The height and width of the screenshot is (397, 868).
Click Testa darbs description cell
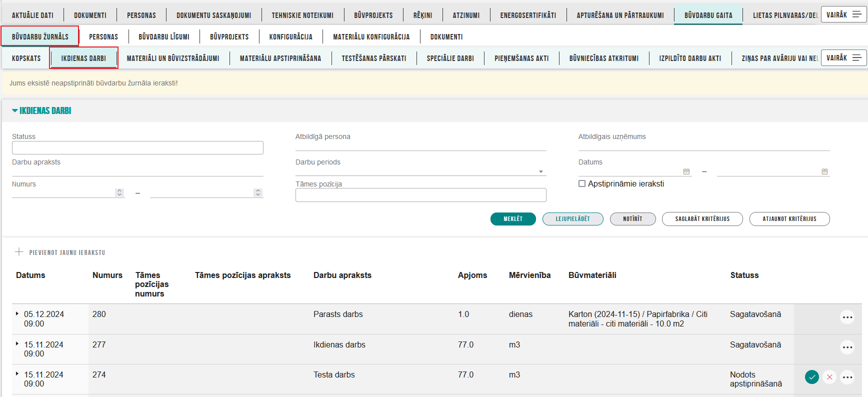coord(334,374)
